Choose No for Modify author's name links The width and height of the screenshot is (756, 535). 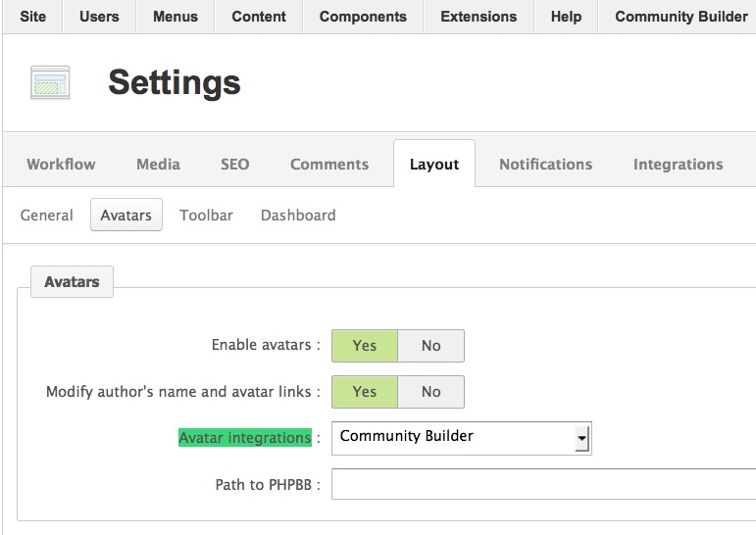[x=431, y=392]
